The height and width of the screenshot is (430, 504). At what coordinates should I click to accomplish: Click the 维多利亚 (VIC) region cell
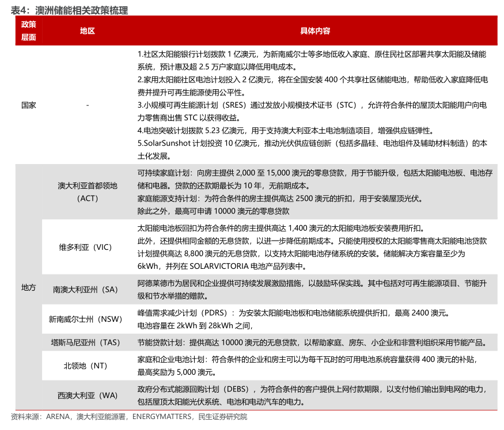click(x=87, y=247)
